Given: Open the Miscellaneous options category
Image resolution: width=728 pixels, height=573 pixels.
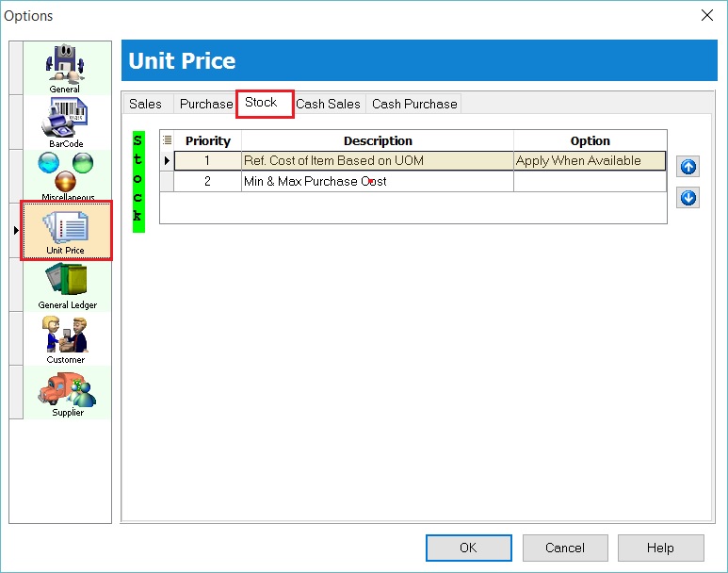Looking at the screenshot, I should click(x=67, y=175).
